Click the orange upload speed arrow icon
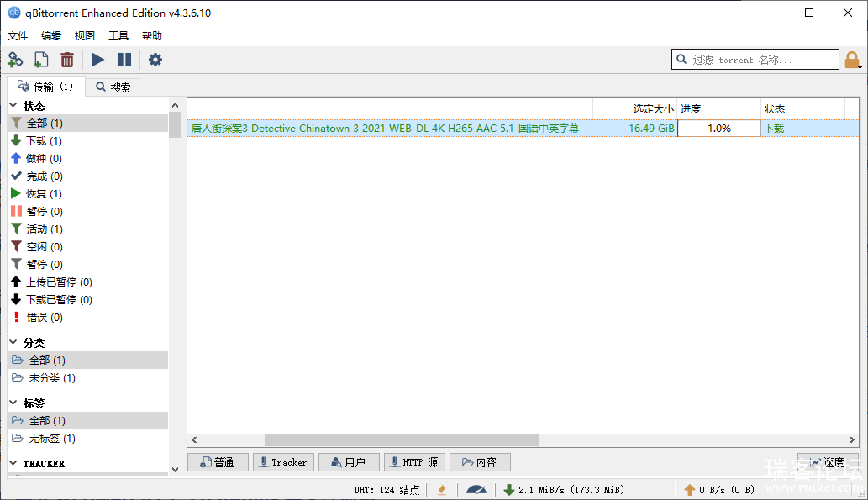The image size is (868, 500). pos(689,489)
